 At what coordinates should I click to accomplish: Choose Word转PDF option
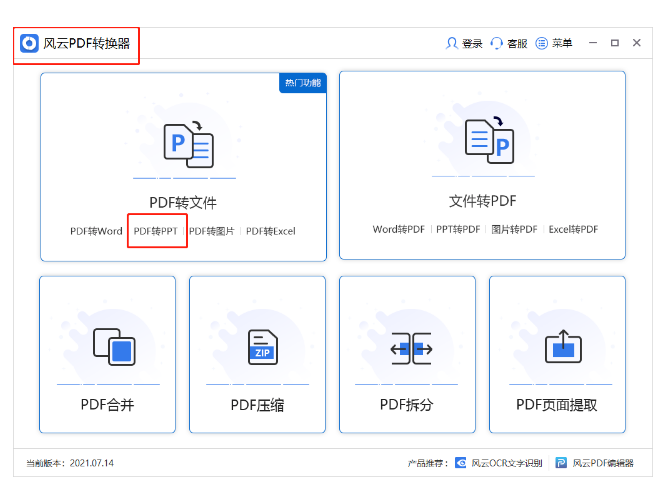[399, 229]
